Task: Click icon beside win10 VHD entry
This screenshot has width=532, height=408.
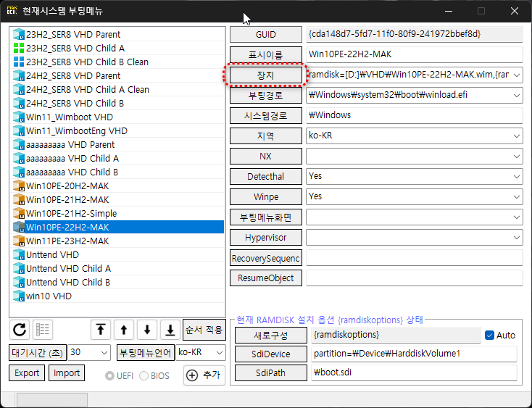Action: (19, 296)
